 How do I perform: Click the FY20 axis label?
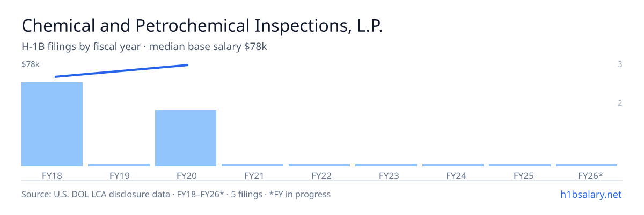coord(186,175)
